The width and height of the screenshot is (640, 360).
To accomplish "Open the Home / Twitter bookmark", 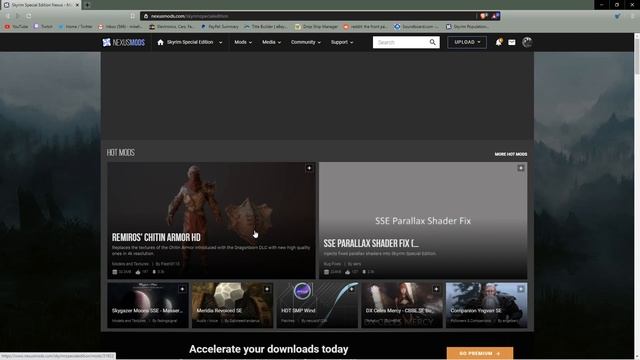I will point(76,27).
